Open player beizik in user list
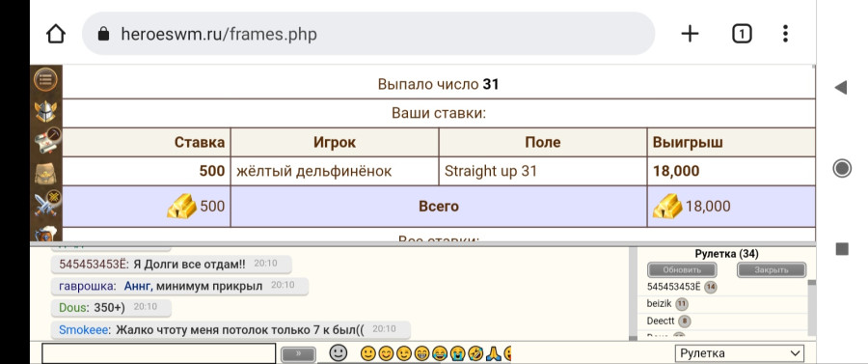The width and height of the screenshot is (868, 364). click(659, 304)
